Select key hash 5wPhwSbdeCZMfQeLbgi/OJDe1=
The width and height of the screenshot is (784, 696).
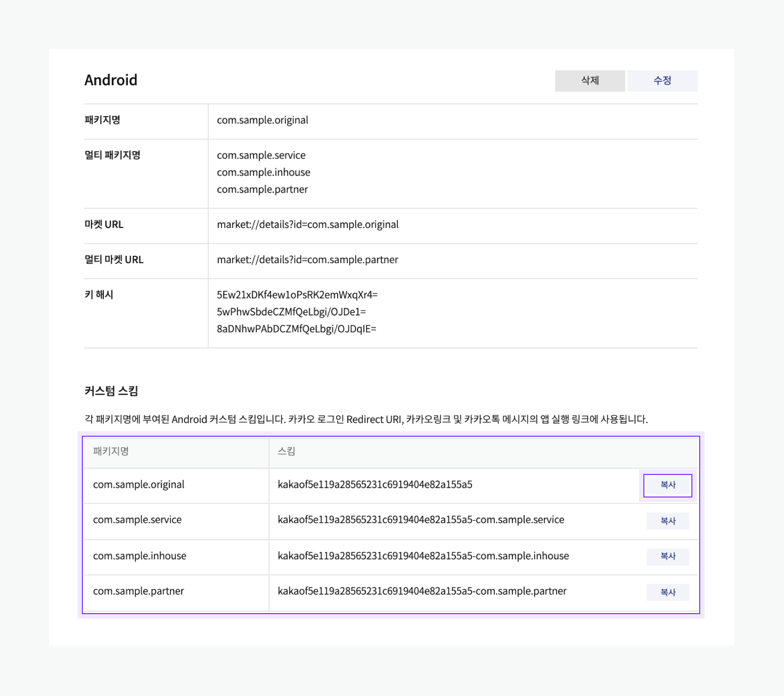tap(292, 312)
